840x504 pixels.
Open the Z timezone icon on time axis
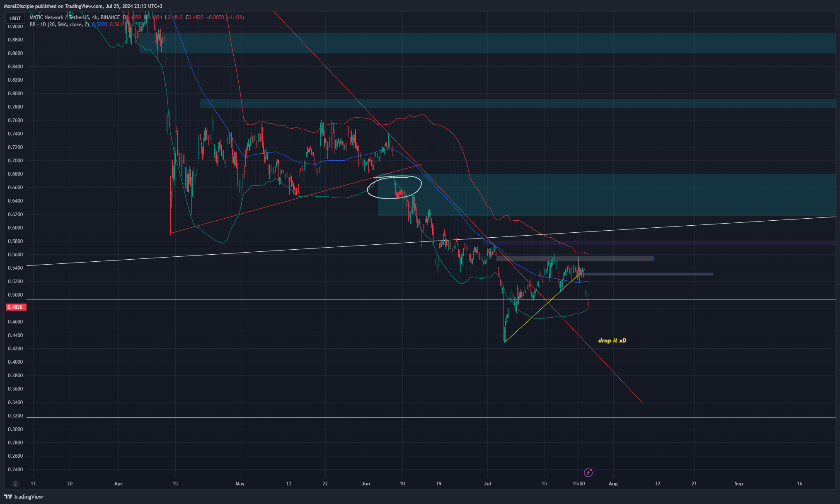pos(16,484)
